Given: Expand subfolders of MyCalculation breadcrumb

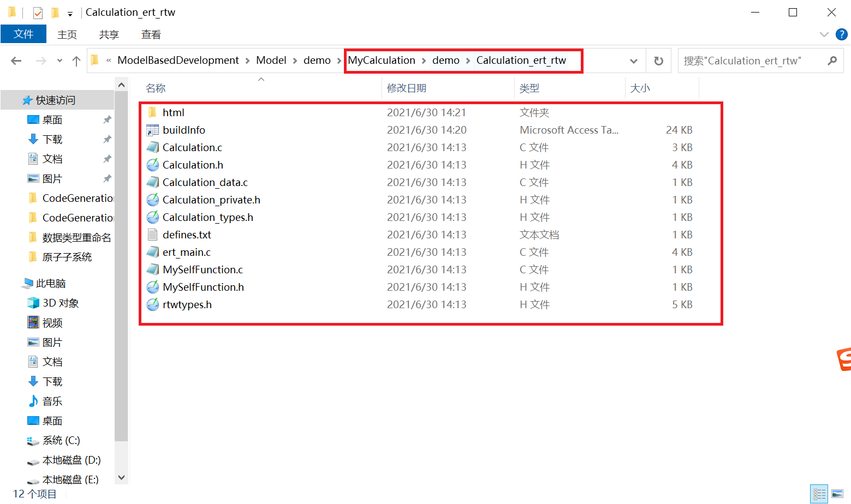Looking at the screenshot, I should point(424,61).
